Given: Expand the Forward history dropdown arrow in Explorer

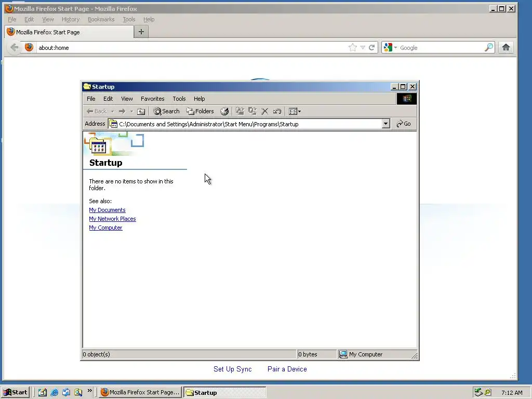Looking at the screenshot, I should pos(131,111).
